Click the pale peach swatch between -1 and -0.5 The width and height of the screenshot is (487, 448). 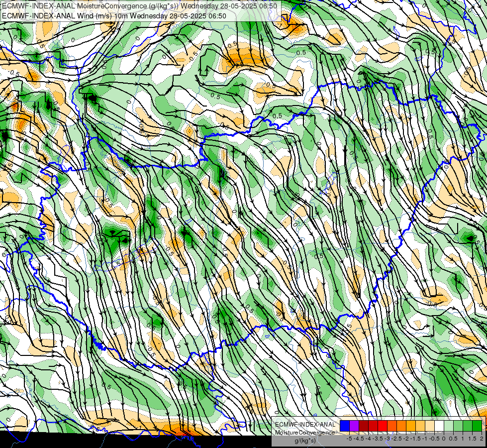point(430,426)
